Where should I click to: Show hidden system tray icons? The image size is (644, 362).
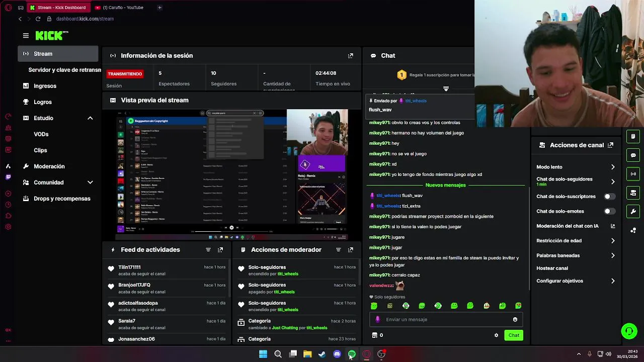point(579,354)
